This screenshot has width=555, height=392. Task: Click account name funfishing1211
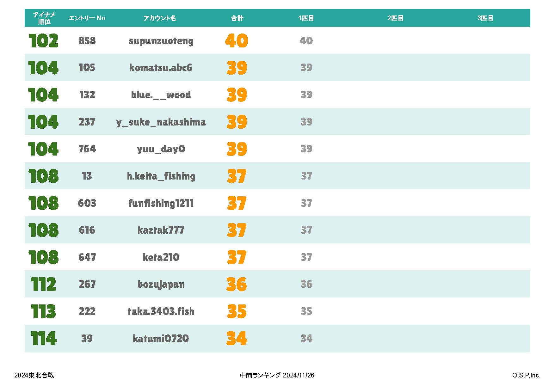161,203
